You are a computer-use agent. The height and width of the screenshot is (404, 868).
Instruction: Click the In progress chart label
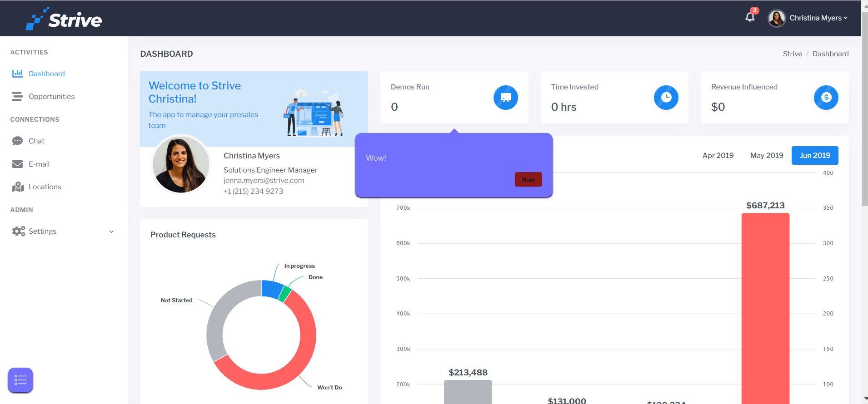(x=299, y=266)
